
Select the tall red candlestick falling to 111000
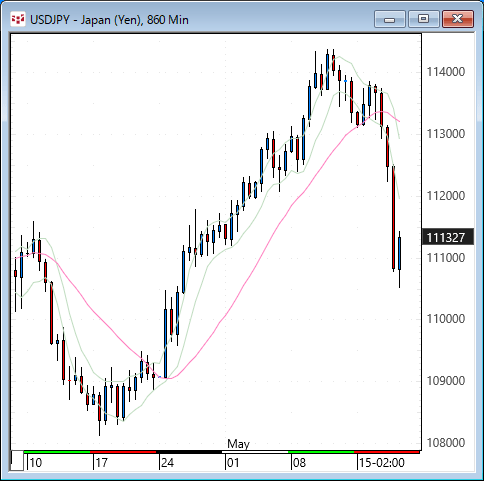[394, 217]
